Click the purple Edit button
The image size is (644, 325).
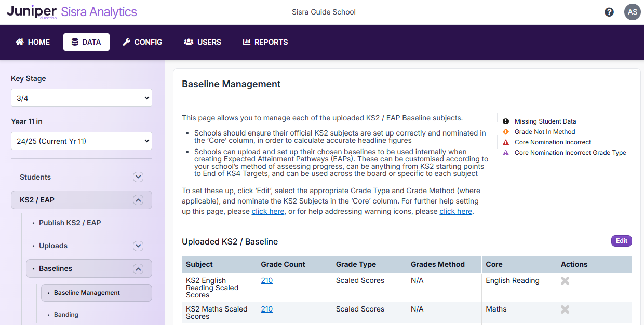[x=621, y=241]
